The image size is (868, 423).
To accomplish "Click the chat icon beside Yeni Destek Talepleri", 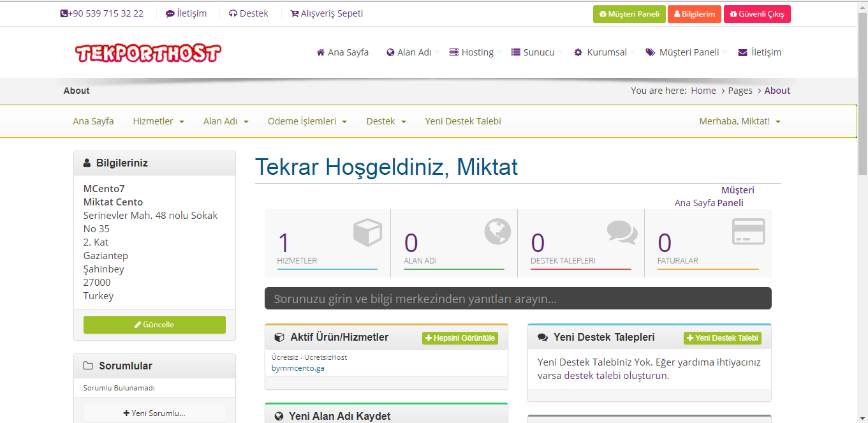I will 543,338.
